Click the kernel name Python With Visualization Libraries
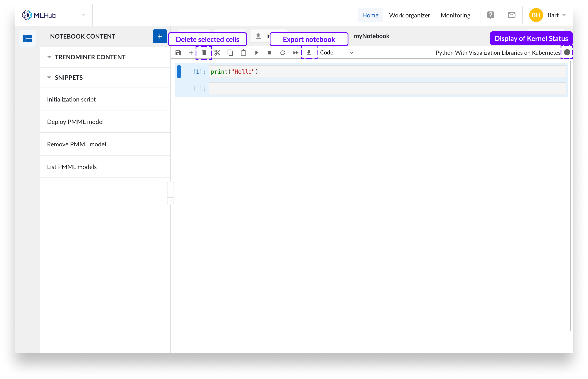Screen dimensions: 588x379 [x=498, y=53]
